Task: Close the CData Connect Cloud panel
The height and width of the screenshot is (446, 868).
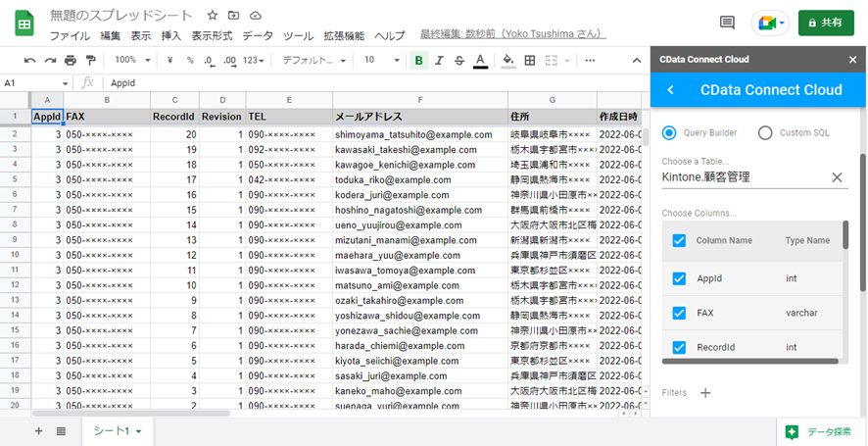Action: point(852,59)
